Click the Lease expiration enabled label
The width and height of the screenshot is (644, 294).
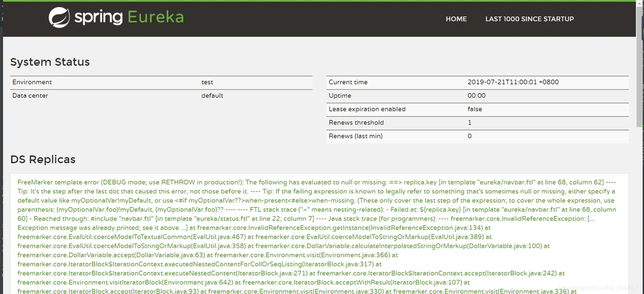tap(367, 109)
